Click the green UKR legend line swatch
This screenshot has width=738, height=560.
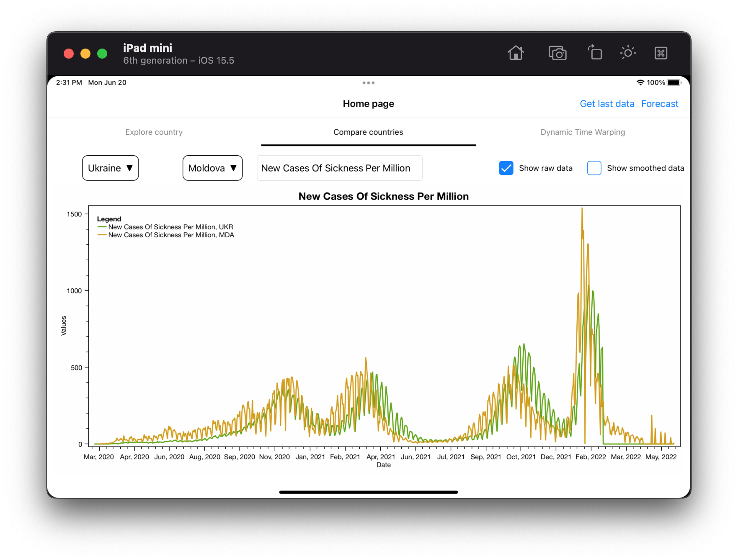[102, 227]
